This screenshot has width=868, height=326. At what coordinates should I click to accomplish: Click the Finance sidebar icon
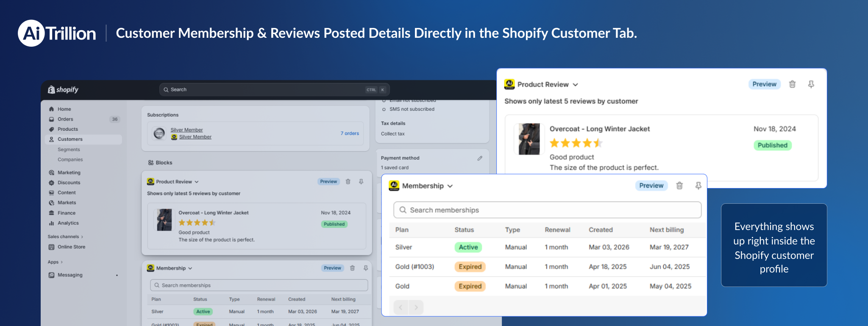(x=51, y=213)
